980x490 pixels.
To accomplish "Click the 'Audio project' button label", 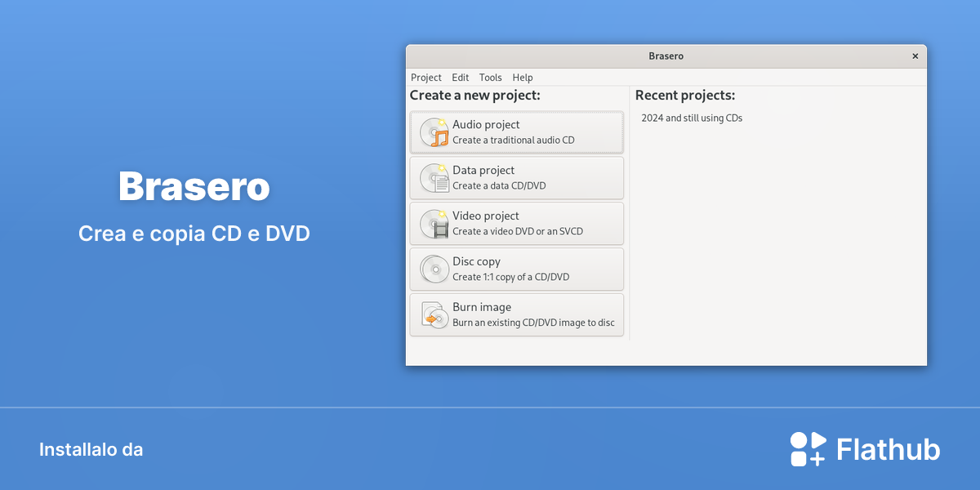I will tap(486, 125).
